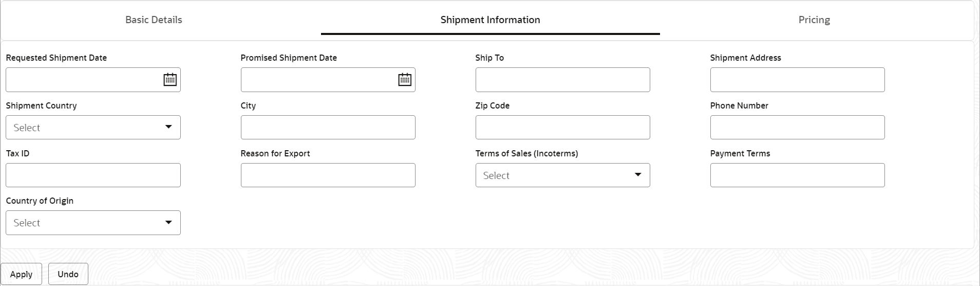This screenshot has height=286, width=980.
Task: Focus the Ship To input field
Action: (x=562, y=80)
